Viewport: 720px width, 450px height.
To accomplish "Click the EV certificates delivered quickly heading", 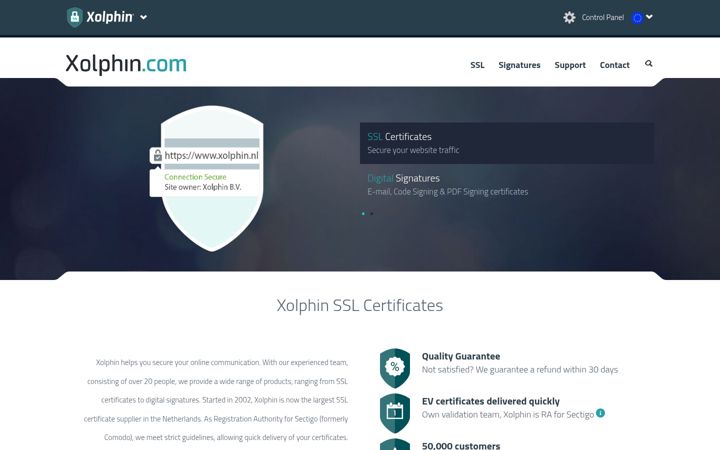I will coord(490,401).
